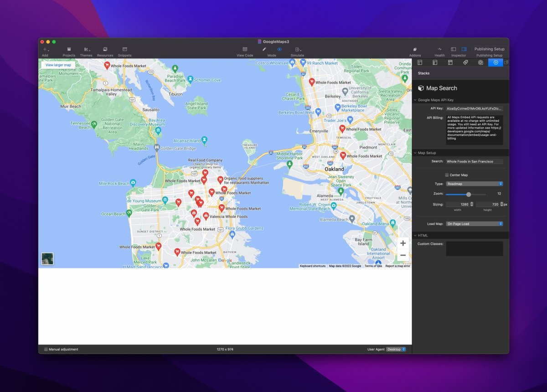Open the map Type dropdown showing Roadmap
Screen dimensions: 547x392
click(474, 184)
